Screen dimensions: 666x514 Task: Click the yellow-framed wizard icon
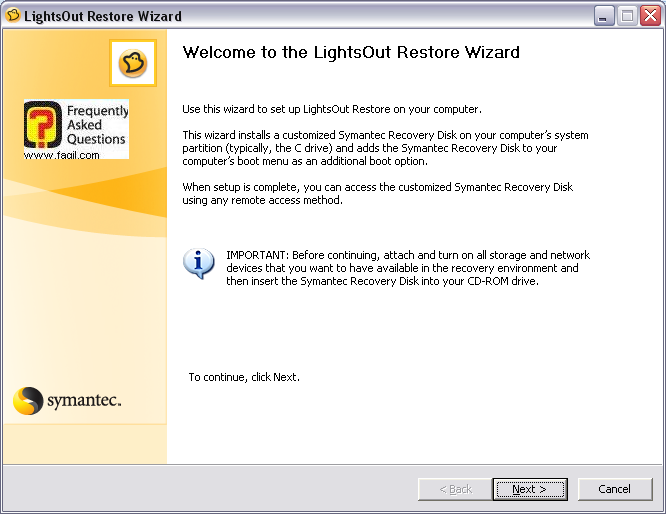pos(133,64)
